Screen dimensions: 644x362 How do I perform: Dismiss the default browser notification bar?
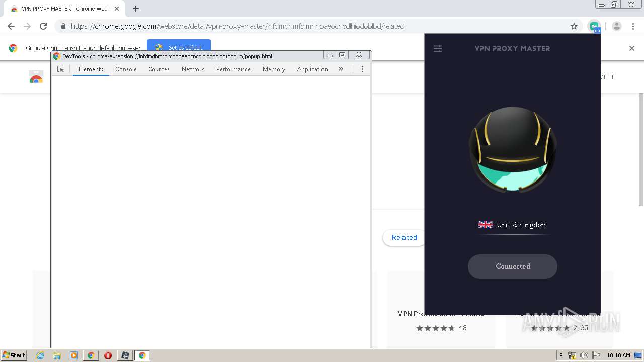click(x=632, y=48)
